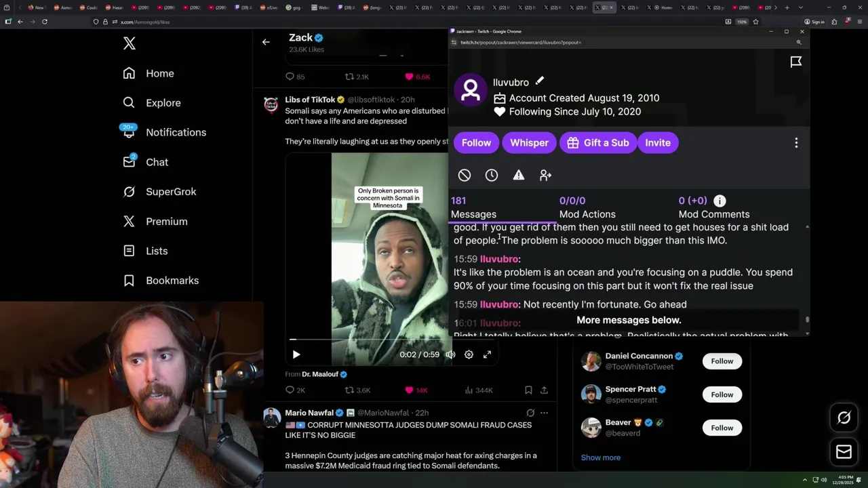Open Premium in X sidebar
Viewport: 868px width, 488px height.
(x=155, y=222)
